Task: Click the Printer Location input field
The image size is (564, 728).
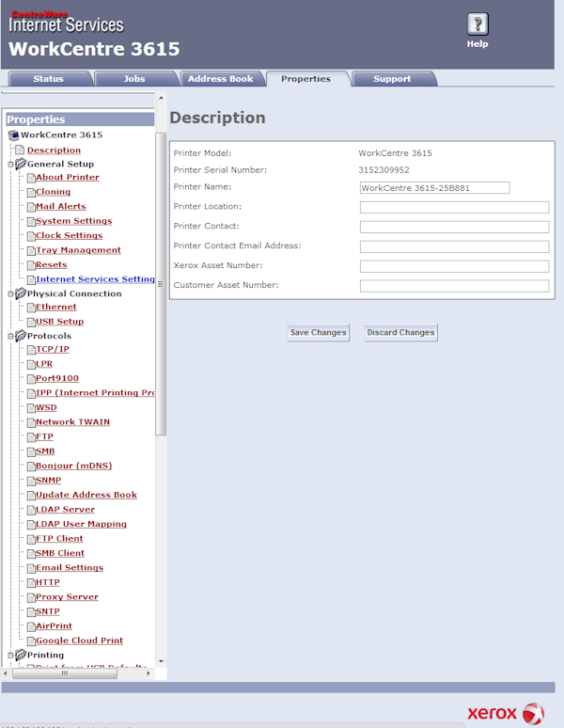Action: coord(454,207)
